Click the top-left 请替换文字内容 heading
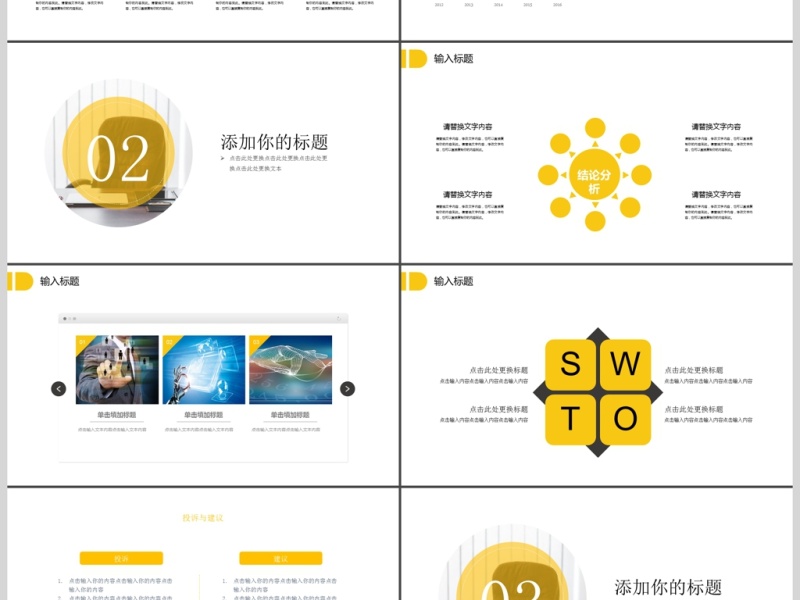Image resolution: width=800 pixels, height=600 pixels. click(x=468, y=127)
